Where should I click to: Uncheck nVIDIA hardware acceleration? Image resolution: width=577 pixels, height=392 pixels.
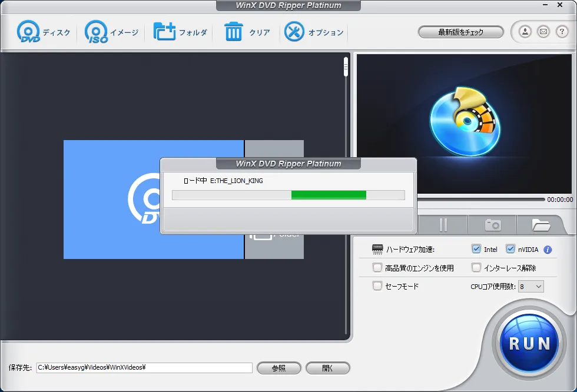click(510, 249)
